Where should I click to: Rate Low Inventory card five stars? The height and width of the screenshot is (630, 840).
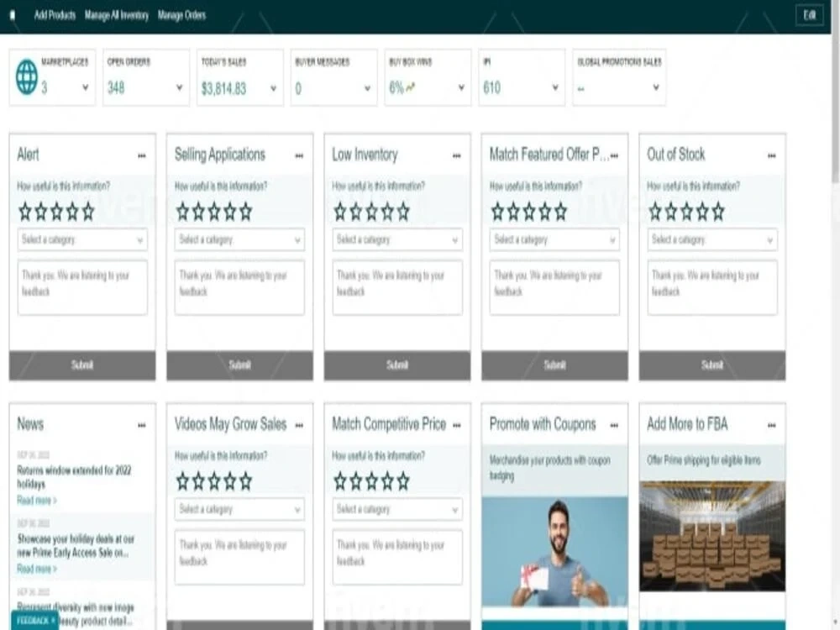click(403, 212)
